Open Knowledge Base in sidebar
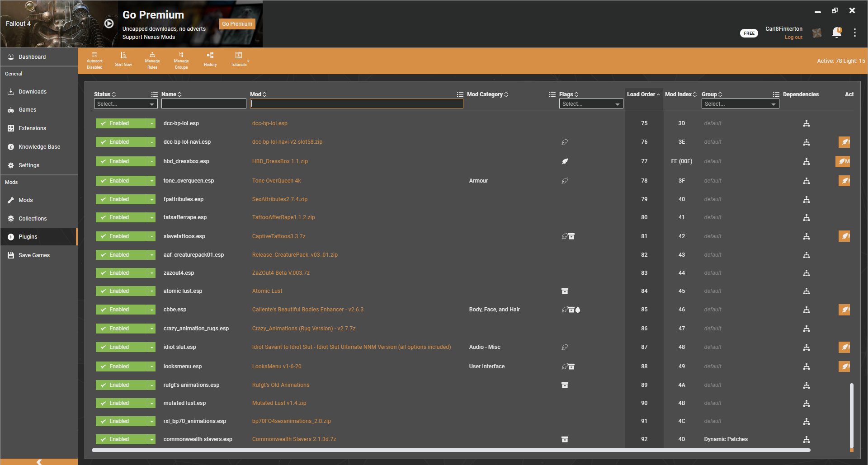 39,147
